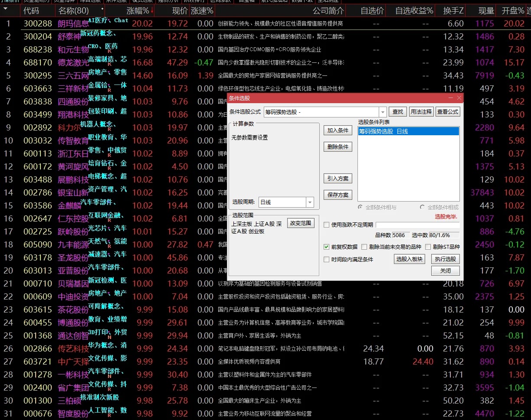Select 筹码强势选股 日线 in condition list
This screenshot has height=420, width=531.
click(408, 131)
